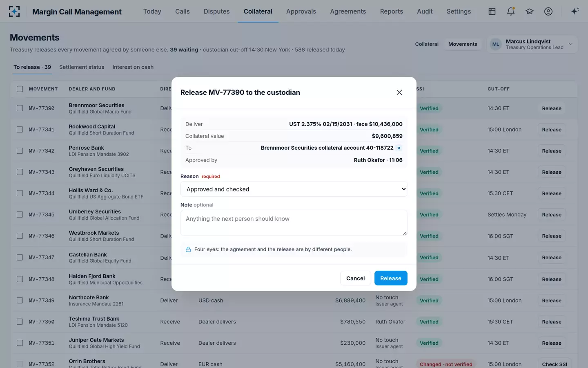The height and width of the screenshot is (368, 588).
Task: Cancel the release dialog
Action: click(x=355, y=278)
